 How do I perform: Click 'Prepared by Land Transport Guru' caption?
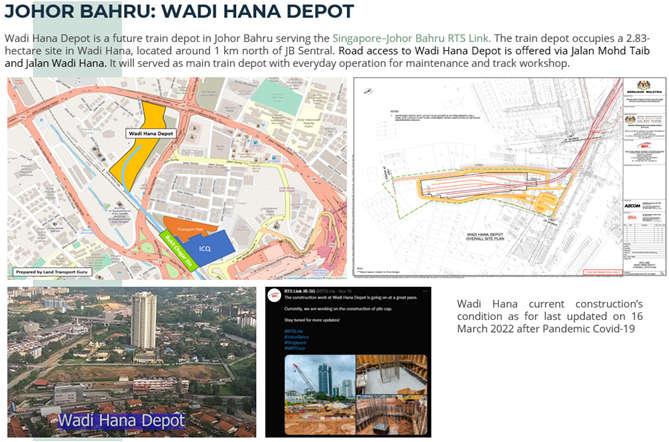click(x=52, y=272)
